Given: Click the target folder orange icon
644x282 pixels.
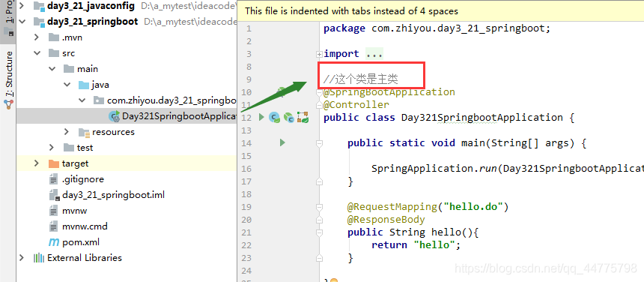Looking at the screenshot, I should point(54,163).
